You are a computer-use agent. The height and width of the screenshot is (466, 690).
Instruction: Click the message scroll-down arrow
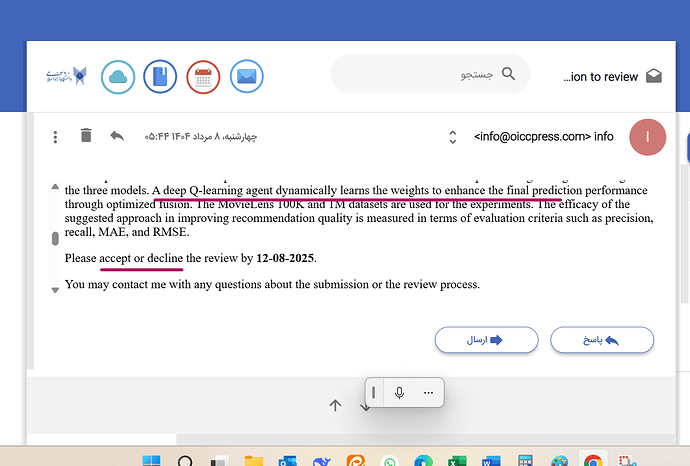[55, 290]
